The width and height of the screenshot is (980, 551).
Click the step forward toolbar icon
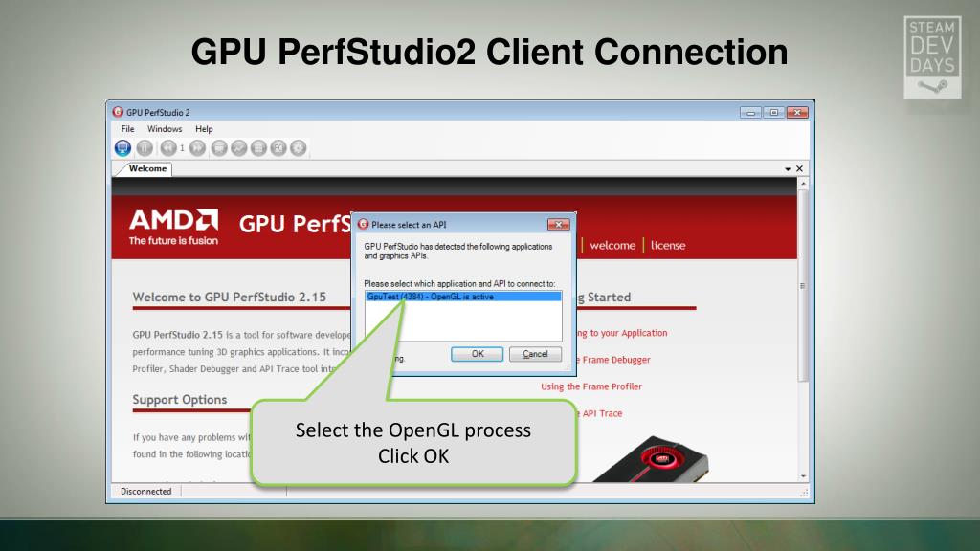click(x=197, y=148)
